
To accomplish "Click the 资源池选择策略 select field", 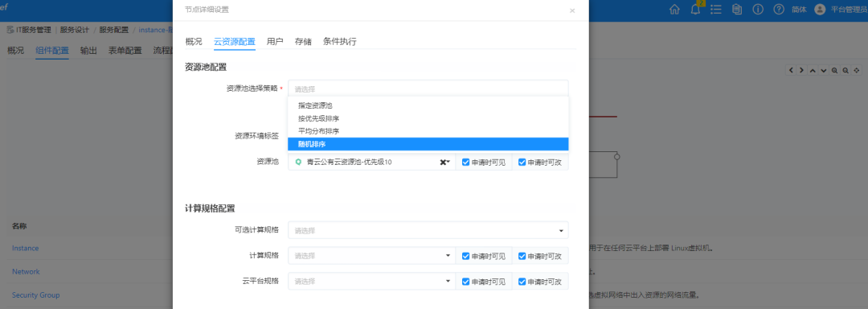I will pos(428,89).
